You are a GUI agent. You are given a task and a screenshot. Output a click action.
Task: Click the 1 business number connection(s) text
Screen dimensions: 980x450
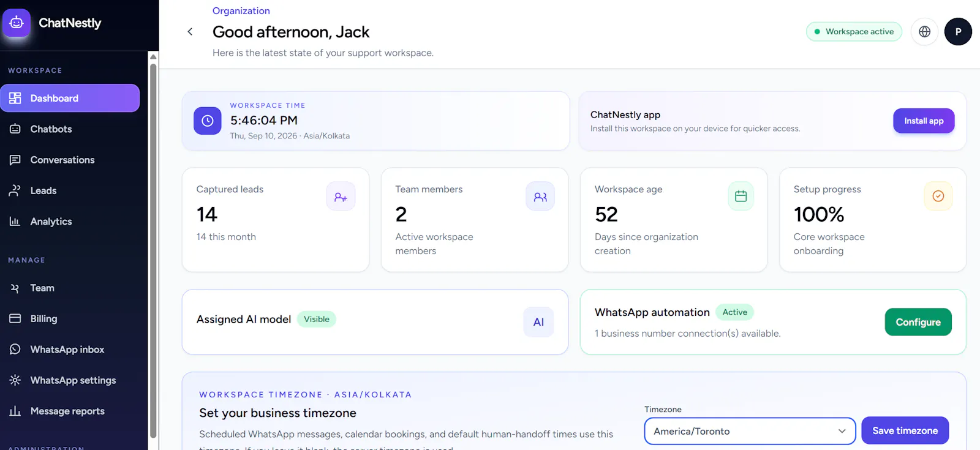(688, 334)
